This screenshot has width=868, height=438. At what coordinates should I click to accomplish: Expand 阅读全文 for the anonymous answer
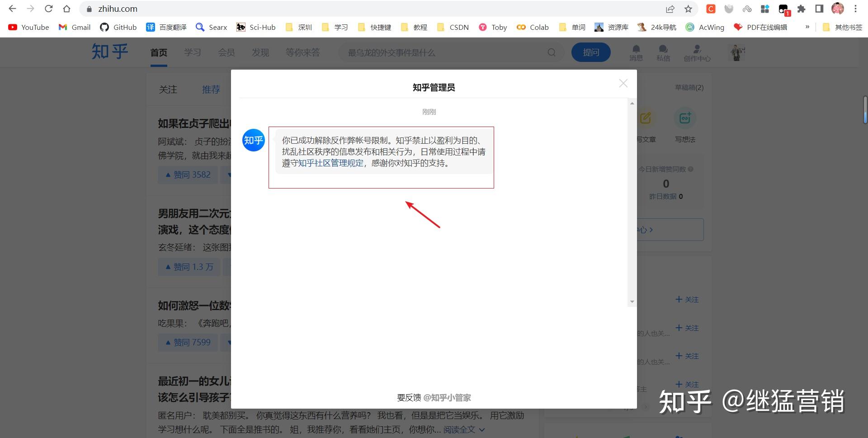[x=464, y=429]
